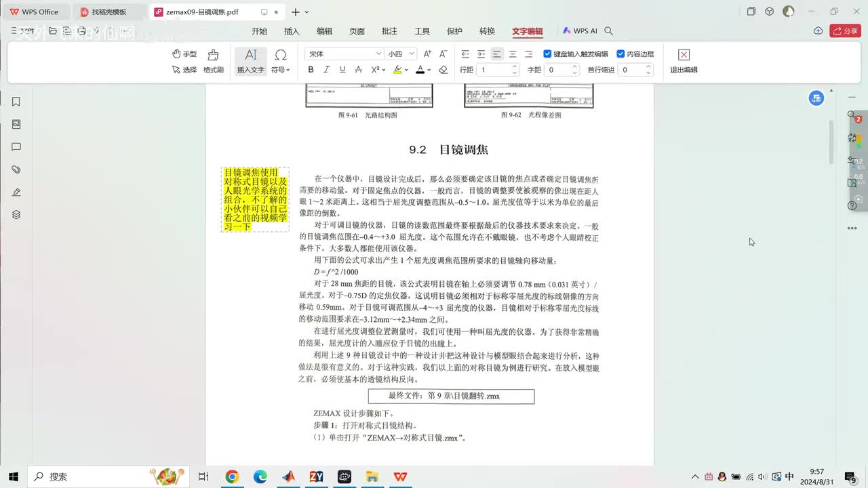Increase font size with A+ icon
The width and height of the screenshot is (868, 488).
[x=427, y=54]
